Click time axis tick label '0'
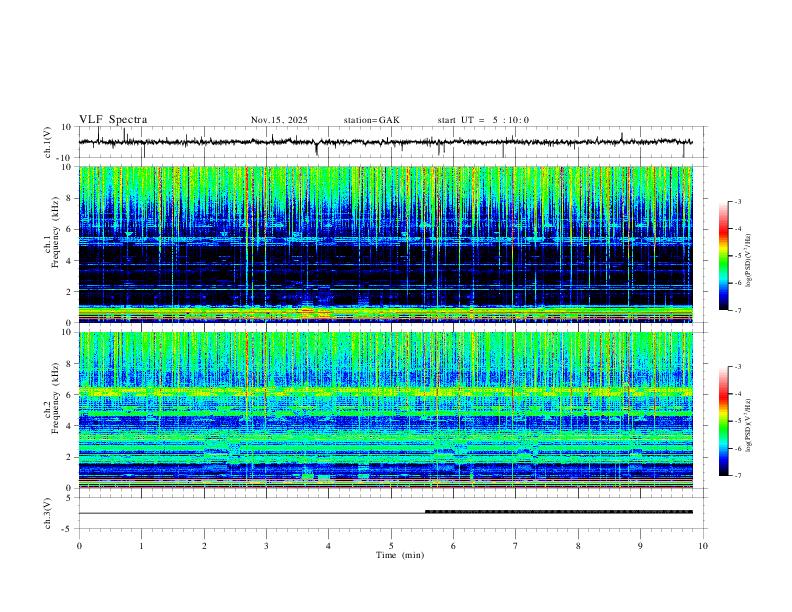 tap(79, 546)
